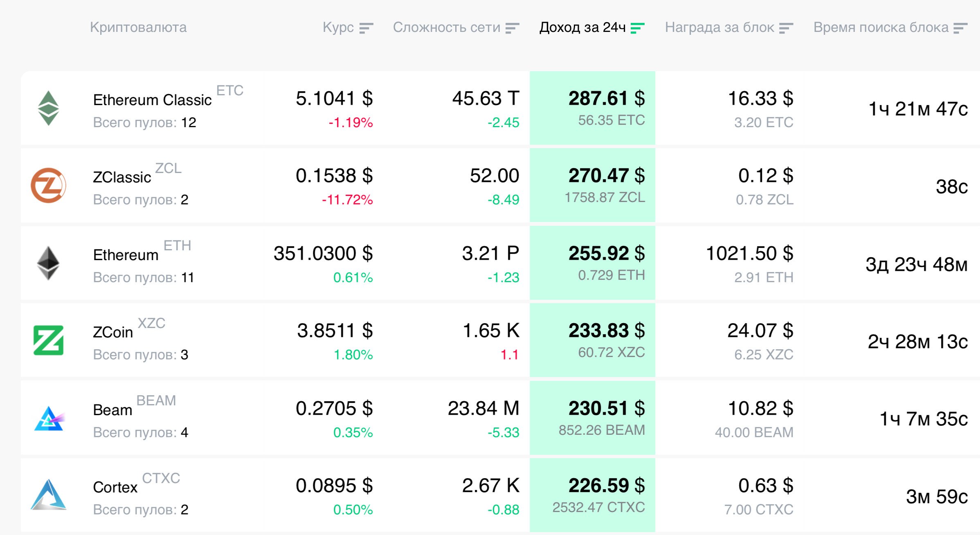Click the 1021.50 $ block reward

(749, 254)
